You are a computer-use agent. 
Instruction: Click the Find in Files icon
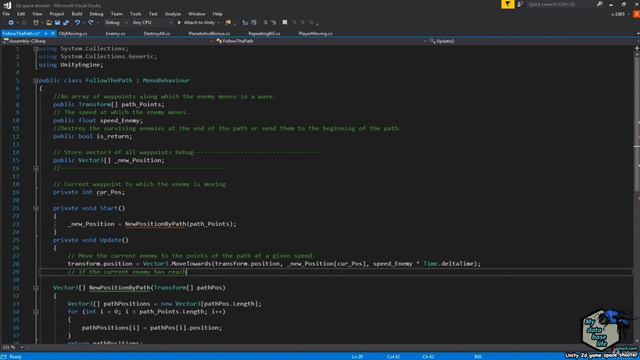point(228,22)
